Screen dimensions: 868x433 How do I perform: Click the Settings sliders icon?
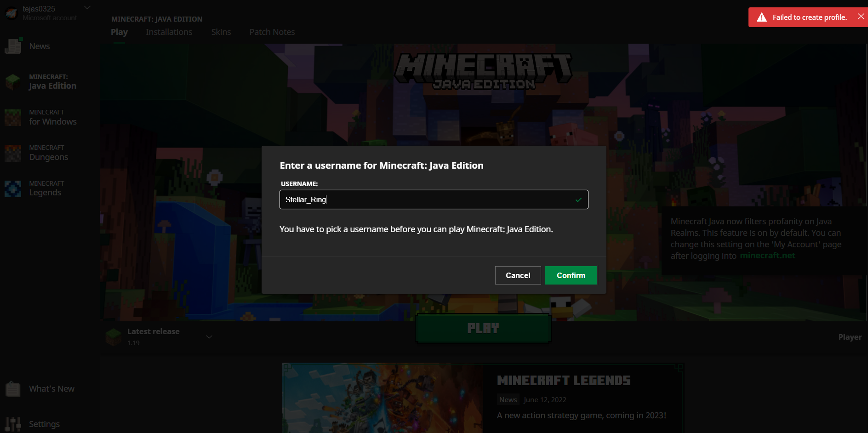[x=13, y=424]
